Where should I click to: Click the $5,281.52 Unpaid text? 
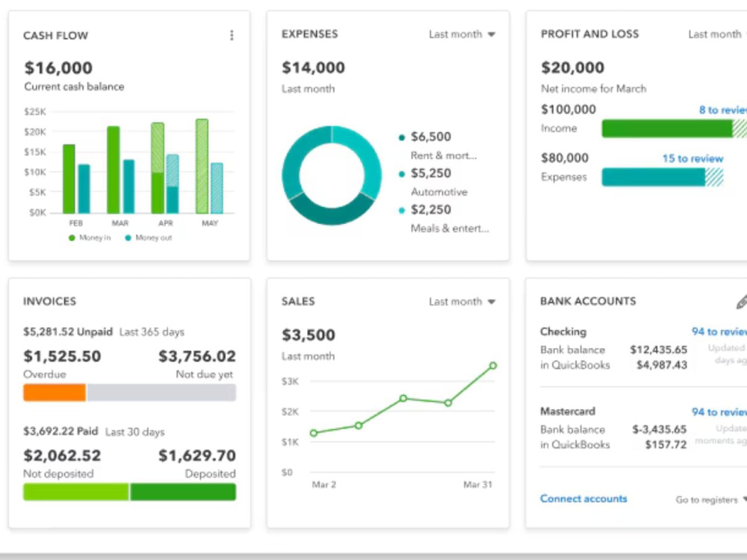[68, 332]
